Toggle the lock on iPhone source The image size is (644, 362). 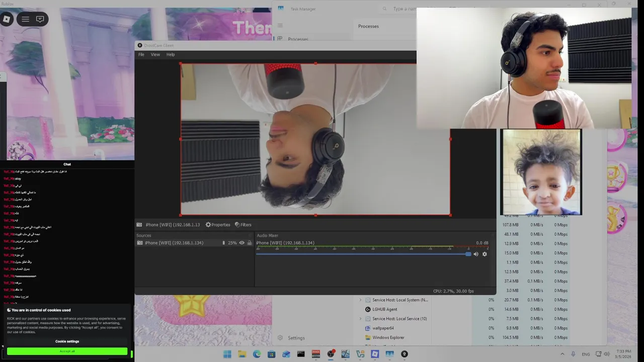click(x=249, y=243)
